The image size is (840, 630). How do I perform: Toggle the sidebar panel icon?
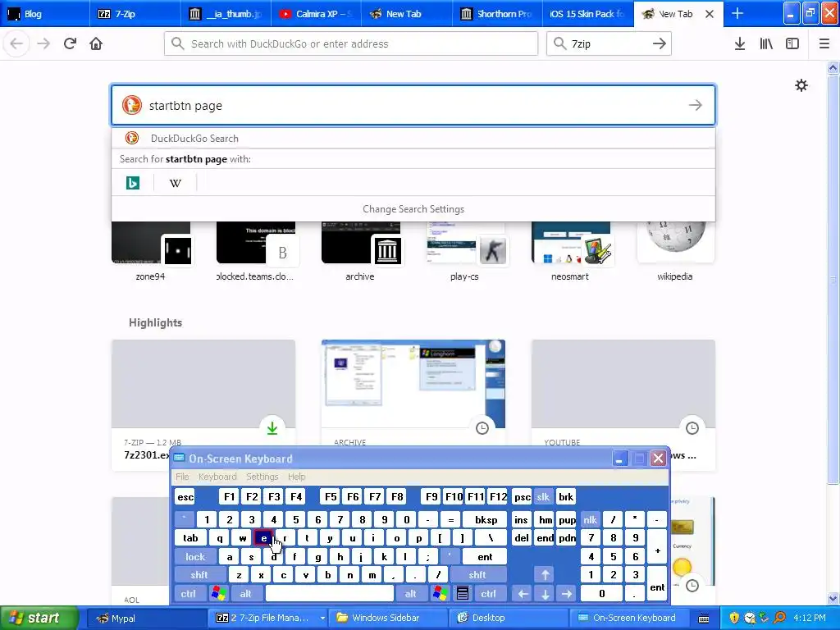click(x=792, y=44)
